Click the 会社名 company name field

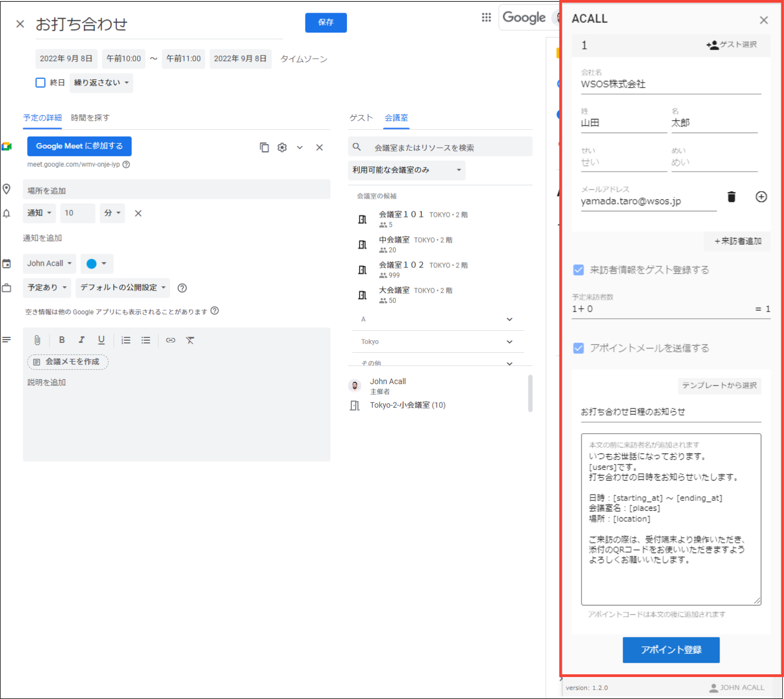tap(671, 84)
